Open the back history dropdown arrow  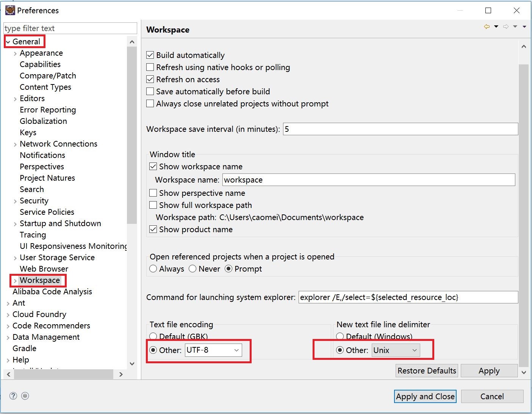[496, 27]
